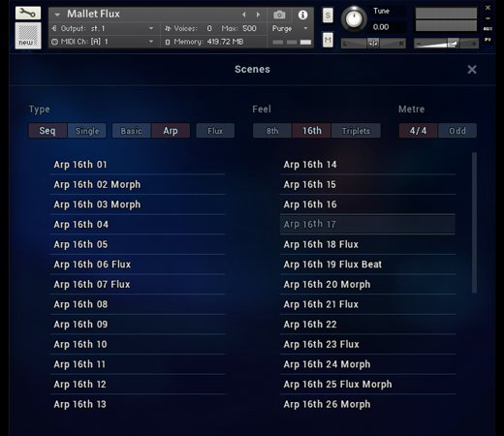Go to next instrument preset arrow

tap(258, 15)
